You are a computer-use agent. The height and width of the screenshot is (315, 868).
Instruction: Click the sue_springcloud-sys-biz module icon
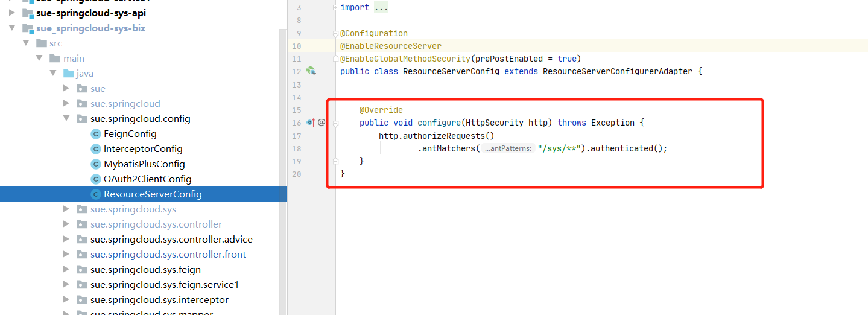click(x=27, y=28)
